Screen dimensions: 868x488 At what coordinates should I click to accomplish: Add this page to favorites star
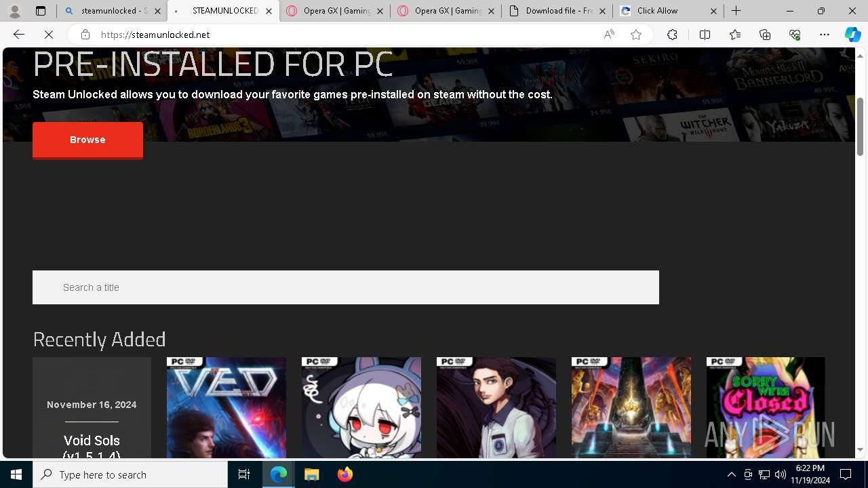click(636, 35)
